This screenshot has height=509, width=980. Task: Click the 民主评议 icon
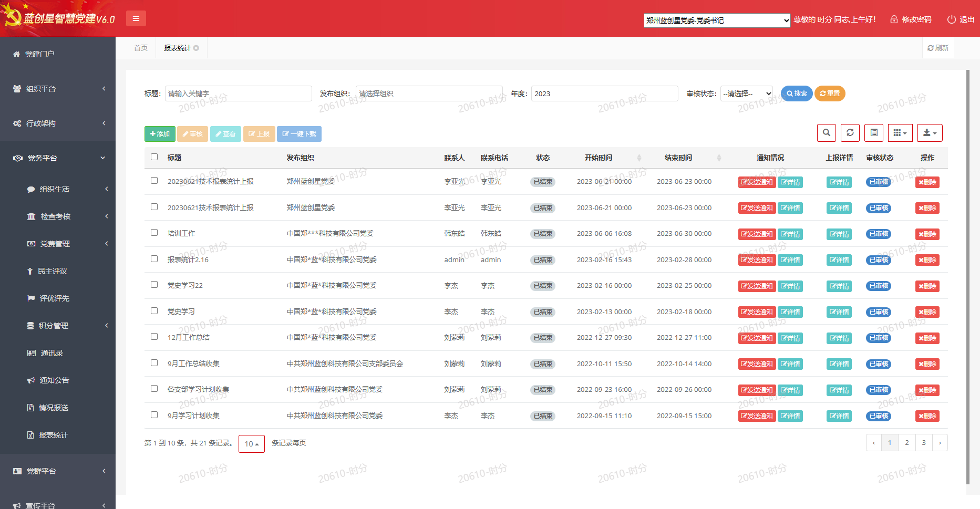(30, 271)
